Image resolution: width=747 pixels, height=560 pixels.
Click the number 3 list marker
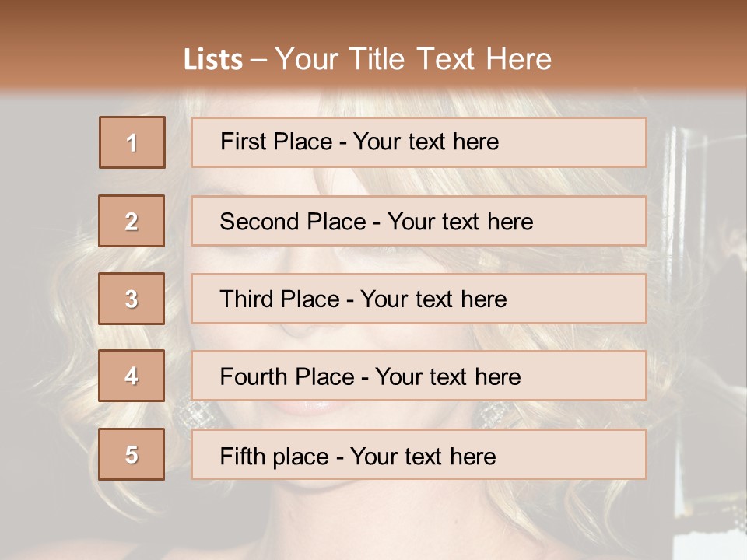(x=132, y=299)
